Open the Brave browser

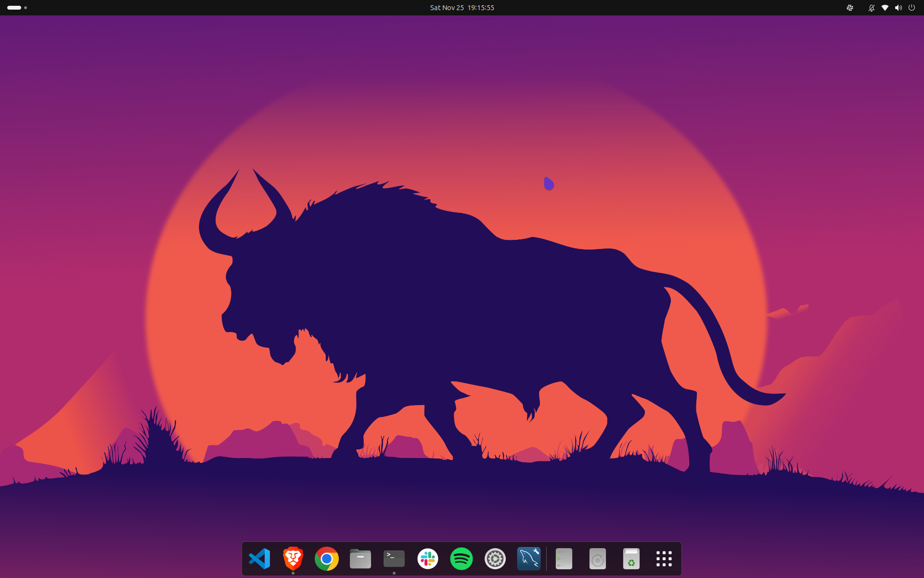293,559
